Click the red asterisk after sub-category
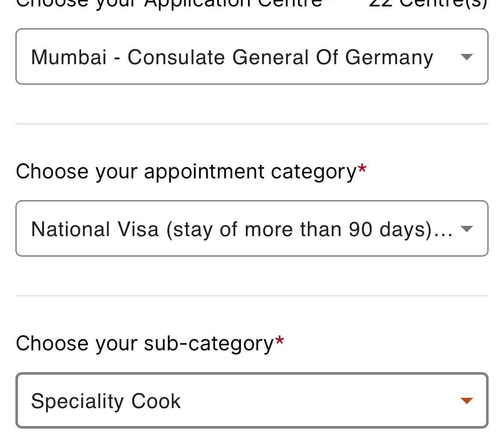This screenshot has width=504, height=438. 280,340
